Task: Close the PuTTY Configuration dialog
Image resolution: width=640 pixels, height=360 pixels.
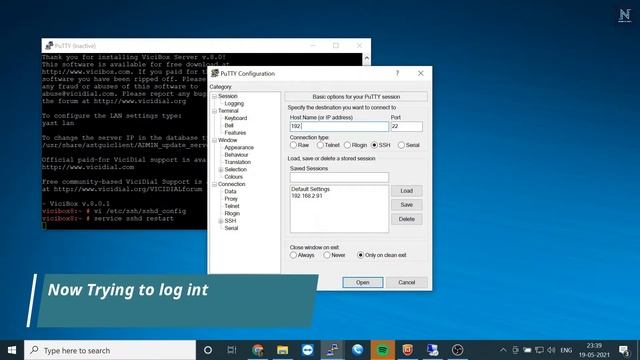Action: (x=420, y=73)
